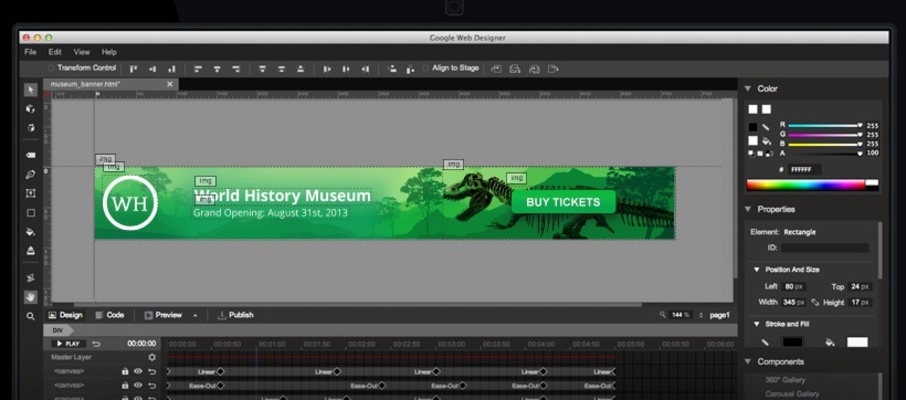This screenshot has height=400, width=906.
Task: Enable the Transform Control checkbox
Action: pyautogui.click(x=51, y=68)
